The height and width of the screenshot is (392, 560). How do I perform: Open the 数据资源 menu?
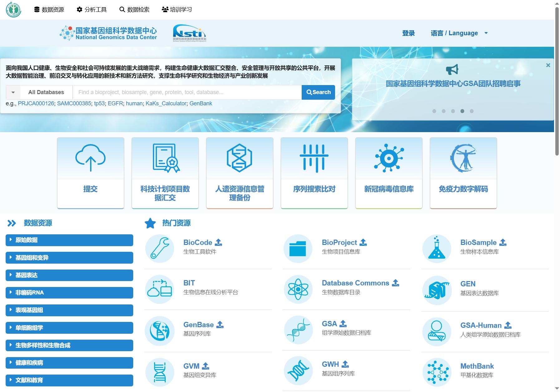coord(49,10)
